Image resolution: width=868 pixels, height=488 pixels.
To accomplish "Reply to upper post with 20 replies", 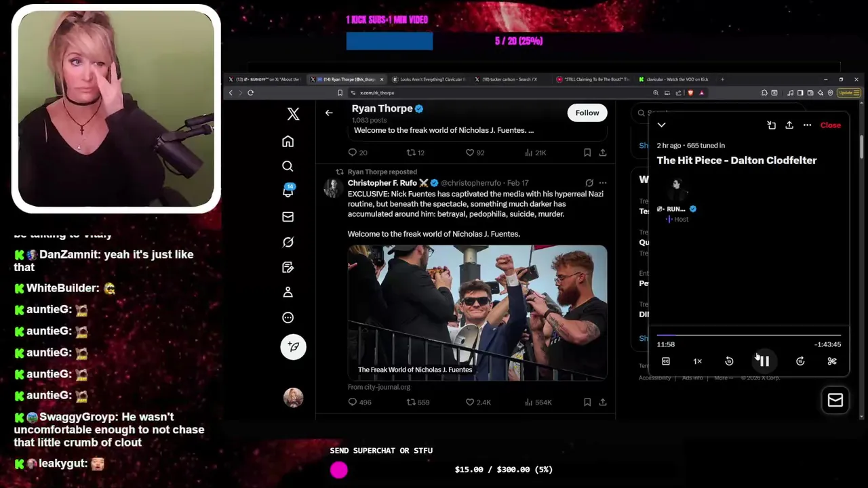I will click(357, 152).
